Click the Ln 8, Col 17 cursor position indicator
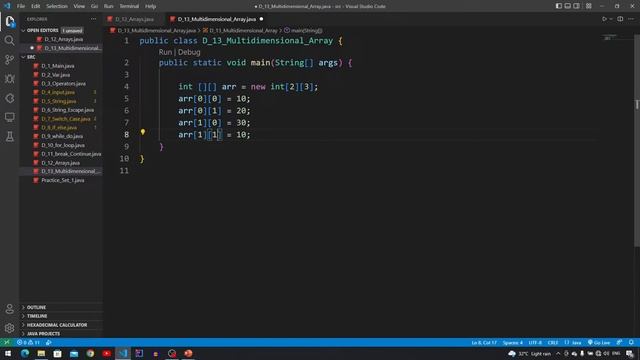This screenshot has height=360, width=640. click(x=484, y=342)
